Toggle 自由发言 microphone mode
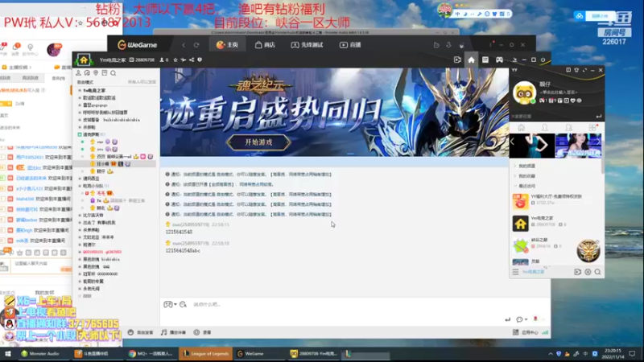Viewport: 644px width, 362px height. [140, 332]
